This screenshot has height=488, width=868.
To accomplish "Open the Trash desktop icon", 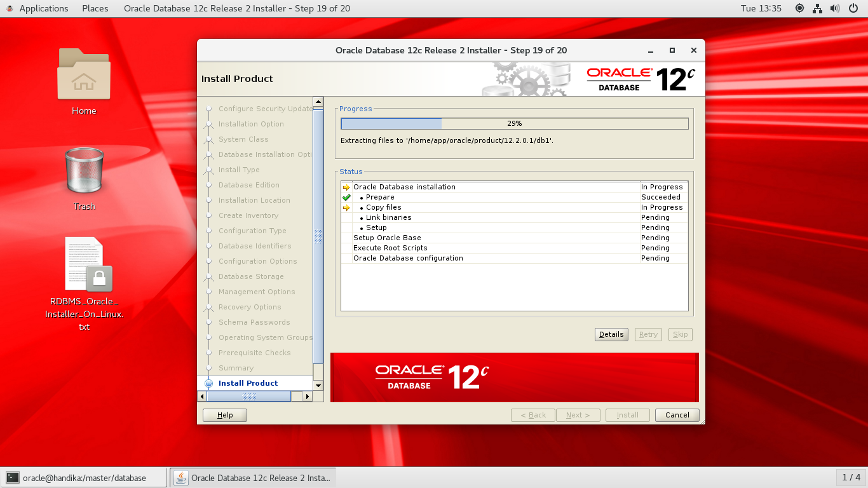I will coord(84,170).
